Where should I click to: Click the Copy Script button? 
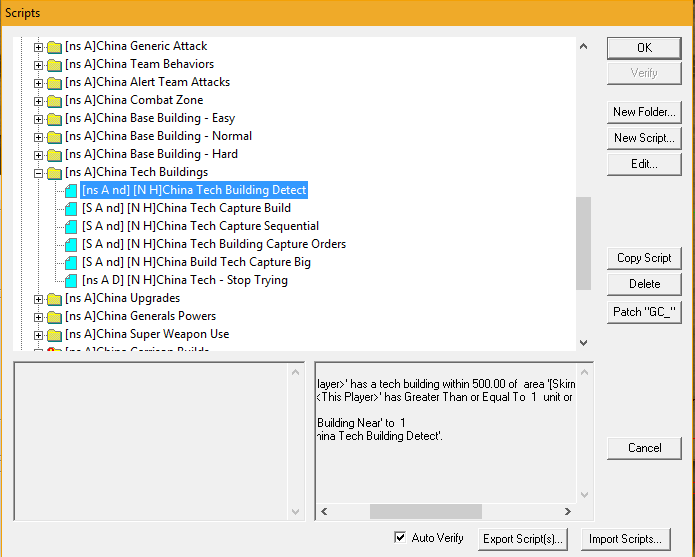[644, 258]
